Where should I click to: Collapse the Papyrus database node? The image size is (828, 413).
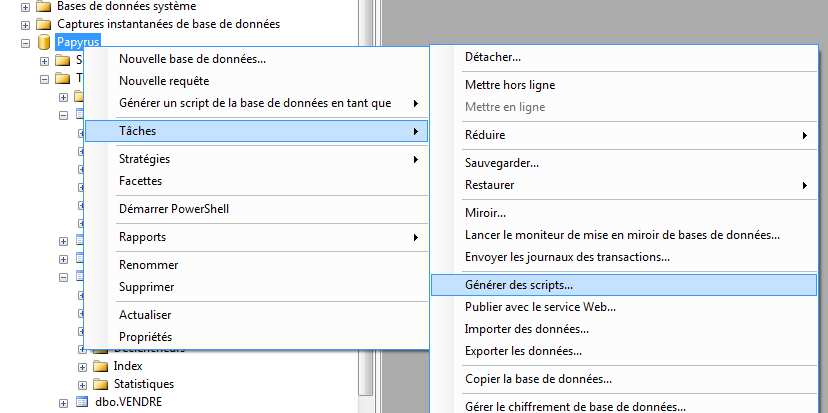pyautogui.click(x=25, y=43)
